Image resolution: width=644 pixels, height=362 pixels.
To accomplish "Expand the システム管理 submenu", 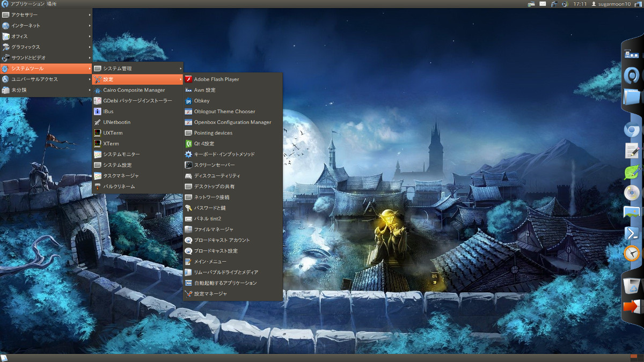I will tap(138, 69).
